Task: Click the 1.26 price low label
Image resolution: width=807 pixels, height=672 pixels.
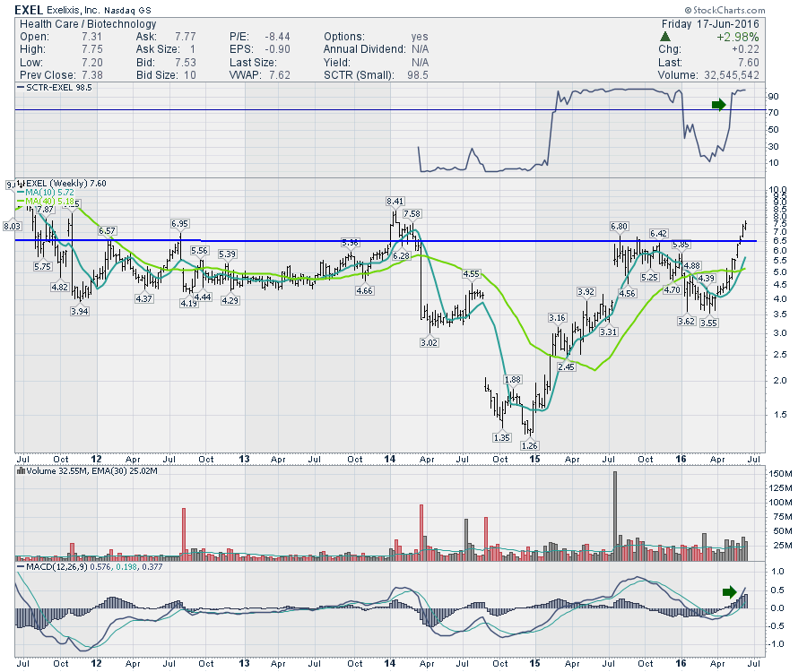Action: 529,445
